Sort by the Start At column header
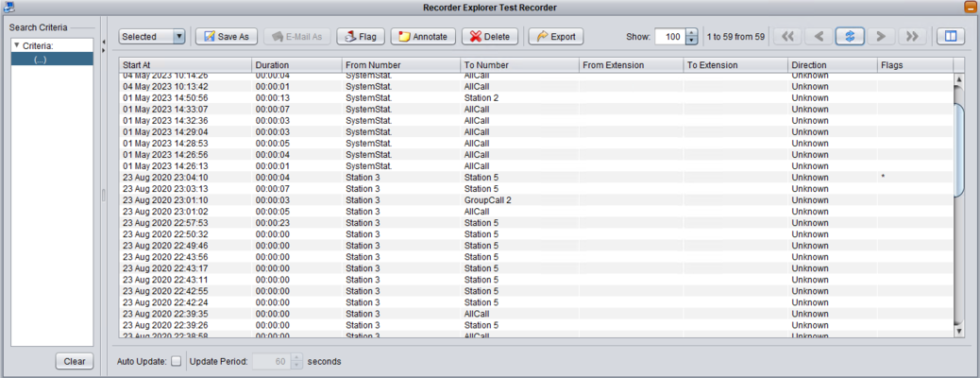 pos(186,65)
